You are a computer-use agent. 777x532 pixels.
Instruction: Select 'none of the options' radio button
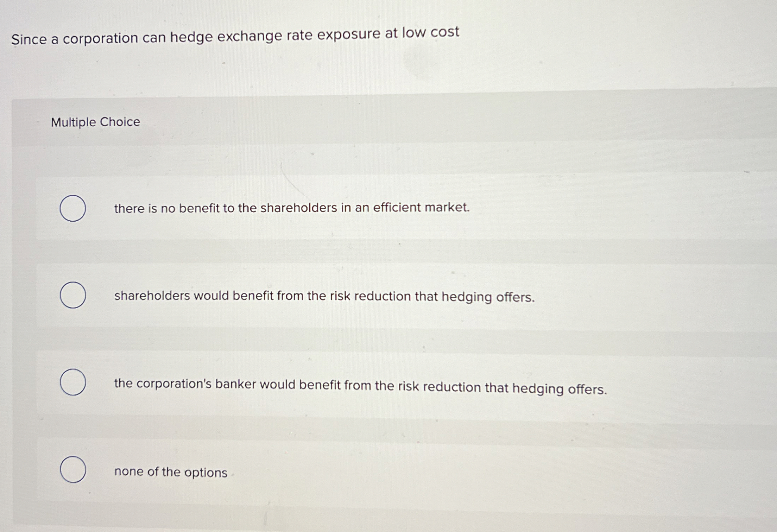[x=73, y=470]
